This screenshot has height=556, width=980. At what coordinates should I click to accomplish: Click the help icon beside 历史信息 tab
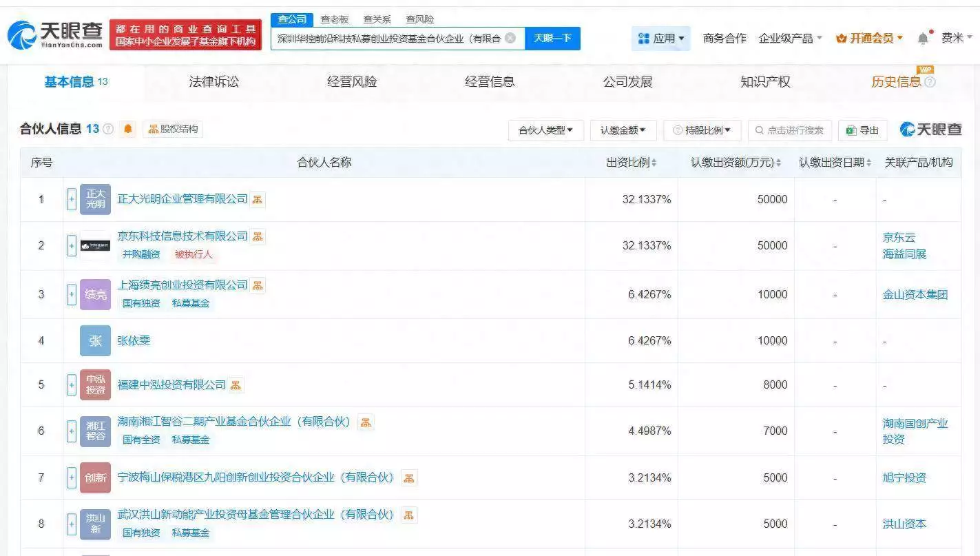click(930, 82)
